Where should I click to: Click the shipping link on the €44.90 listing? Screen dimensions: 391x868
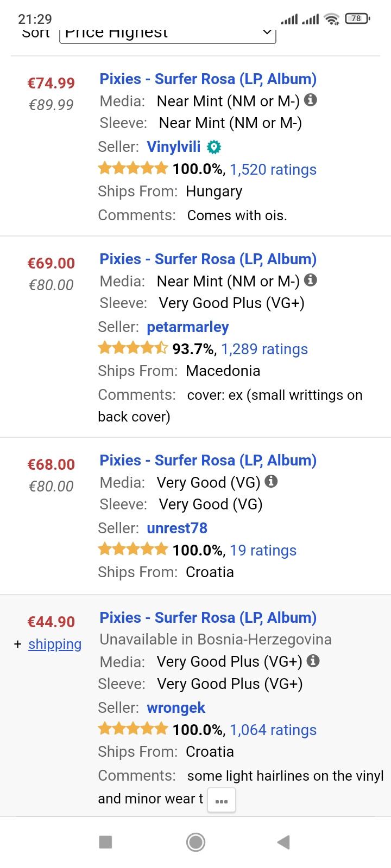click(x=54, y=644)
